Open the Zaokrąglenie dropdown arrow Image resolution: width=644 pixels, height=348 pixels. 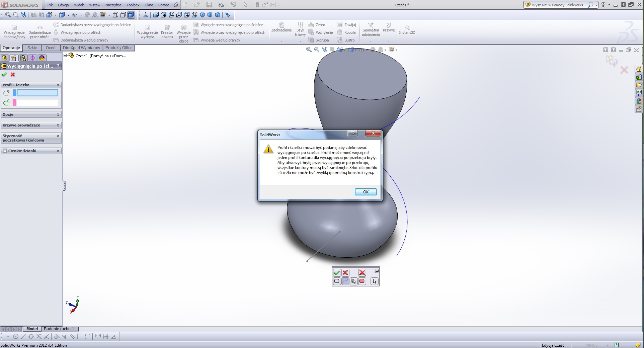point(281,41)
